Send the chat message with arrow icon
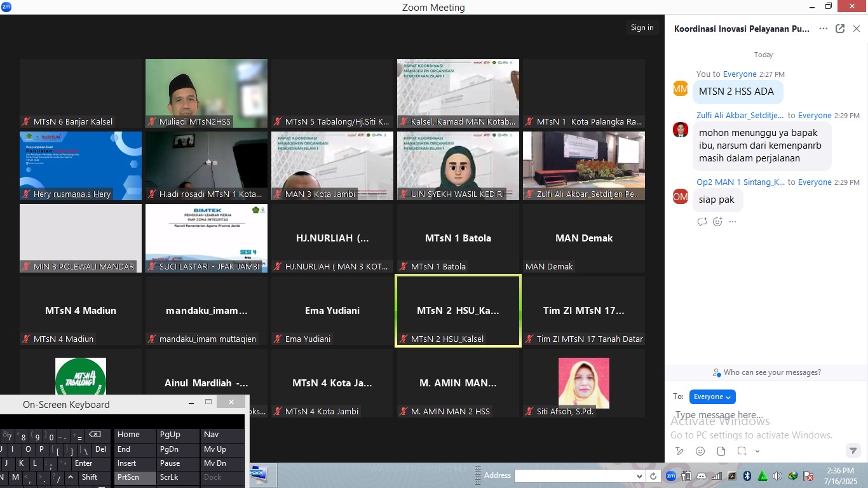Screen dimensions: 868x488 pos(853,451)
